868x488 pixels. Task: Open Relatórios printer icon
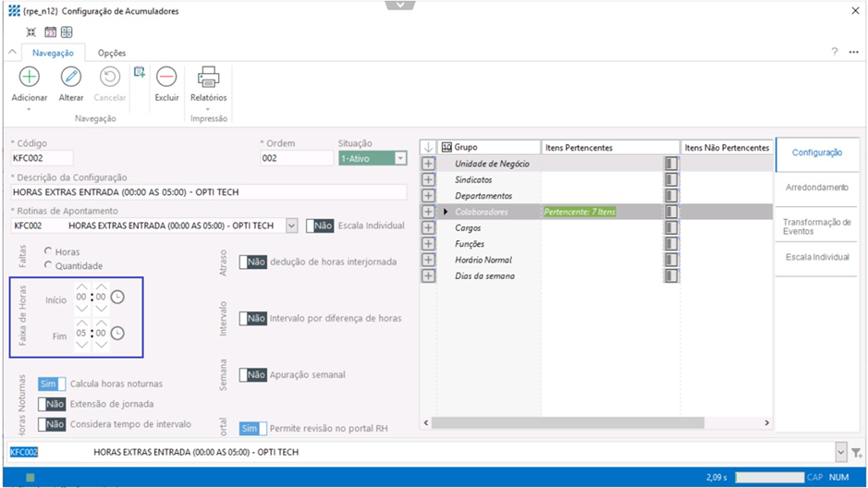(x=208, y=77)
